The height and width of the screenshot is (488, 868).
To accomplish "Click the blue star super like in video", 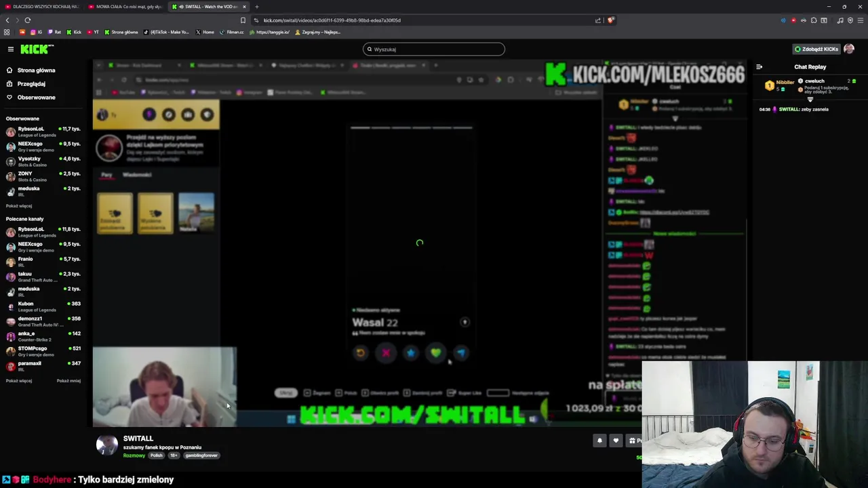I will point(411,352).
